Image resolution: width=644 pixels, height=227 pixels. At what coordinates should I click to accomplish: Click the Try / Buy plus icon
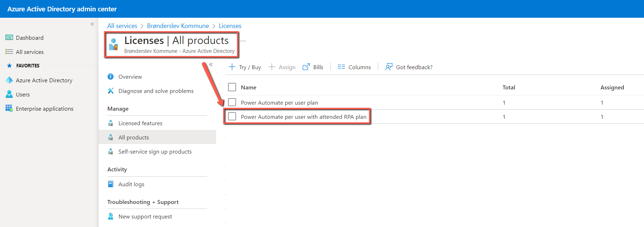pyautogui.click(x=232, y=67)
